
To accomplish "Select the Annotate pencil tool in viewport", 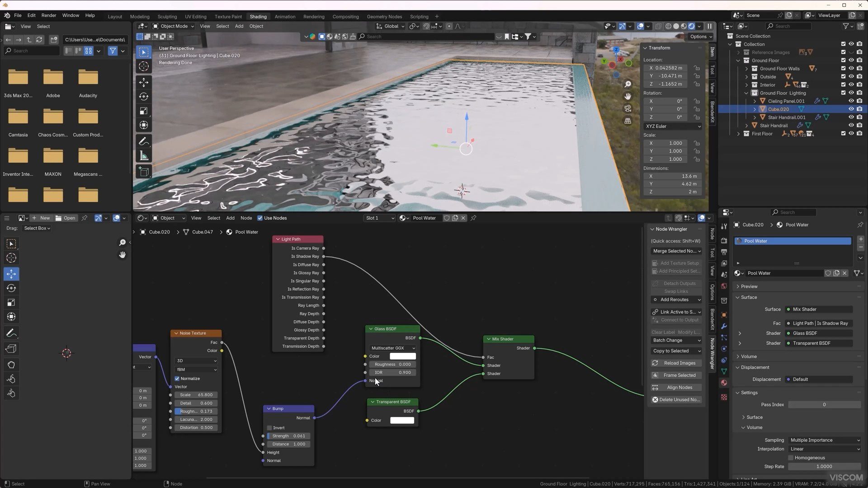I will point(144,141).
